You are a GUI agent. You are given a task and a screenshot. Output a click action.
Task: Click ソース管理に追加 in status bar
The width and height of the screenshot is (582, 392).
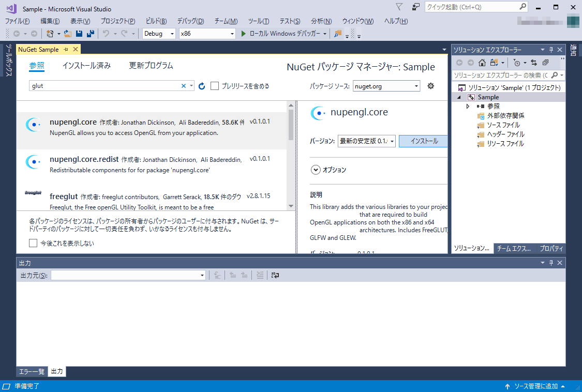pos(535,386)
